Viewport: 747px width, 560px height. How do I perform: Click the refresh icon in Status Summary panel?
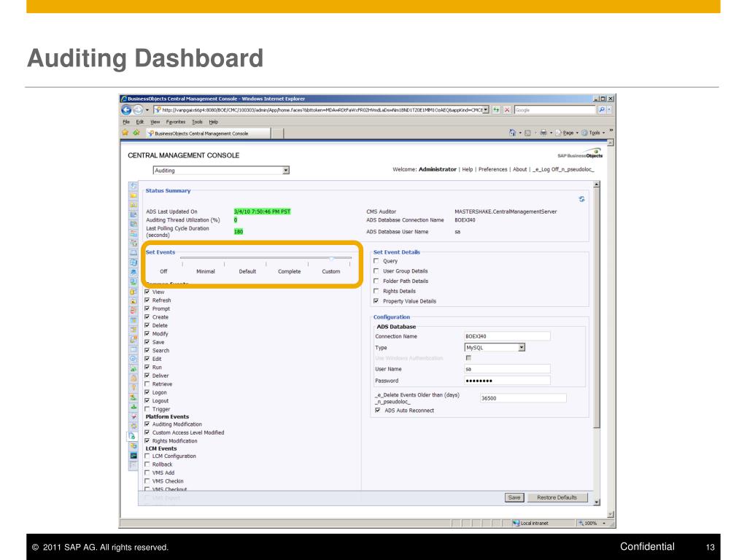(x=581, y=199)
